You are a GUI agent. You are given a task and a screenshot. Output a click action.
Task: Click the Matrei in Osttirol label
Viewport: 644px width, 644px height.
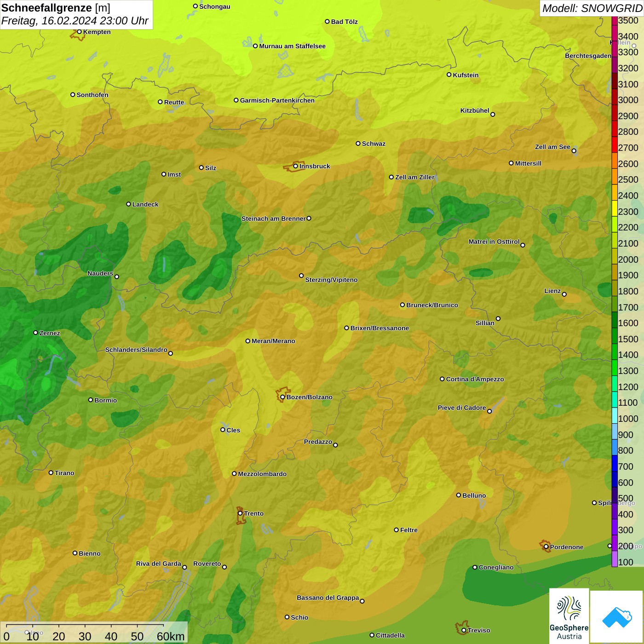[x=494, y=241]
